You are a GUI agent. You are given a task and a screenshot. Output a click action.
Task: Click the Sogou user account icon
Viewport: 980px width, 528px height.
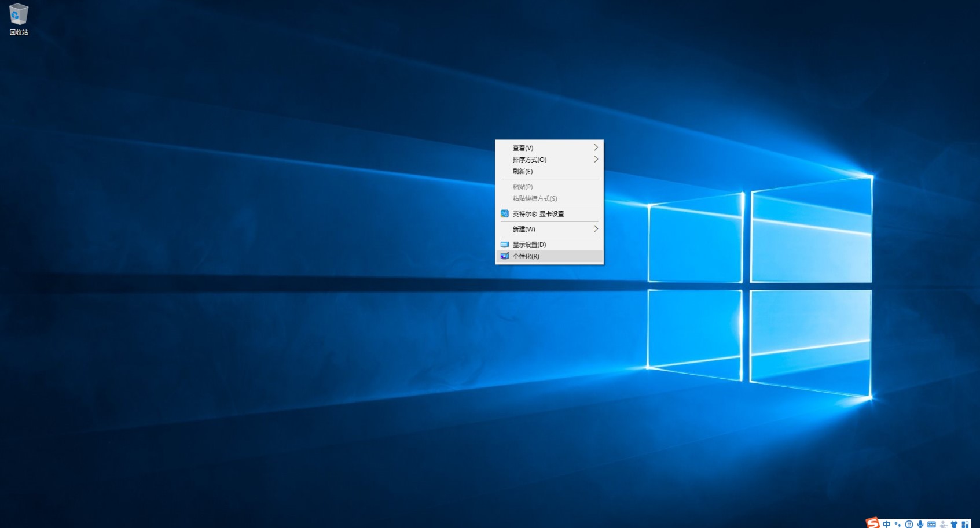pyautogui.click(x=944, y=524)
